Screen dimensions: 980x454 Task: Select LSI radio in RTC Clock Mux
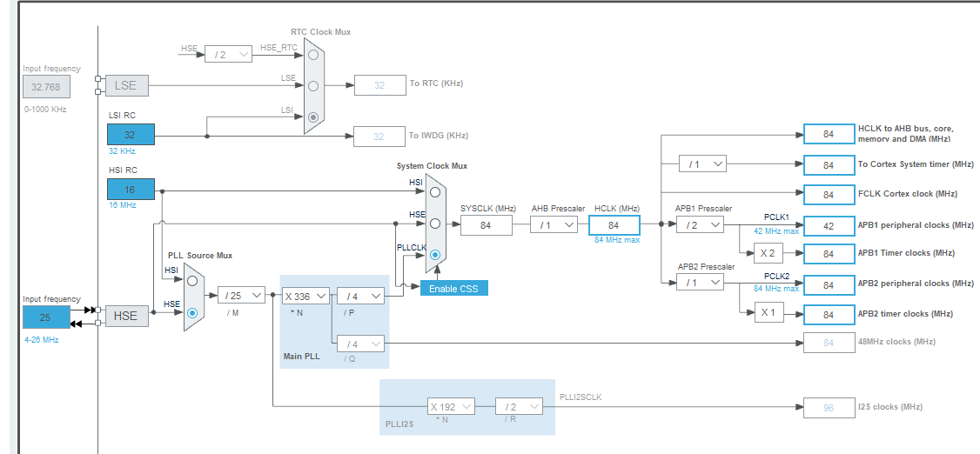coord(313,117)
